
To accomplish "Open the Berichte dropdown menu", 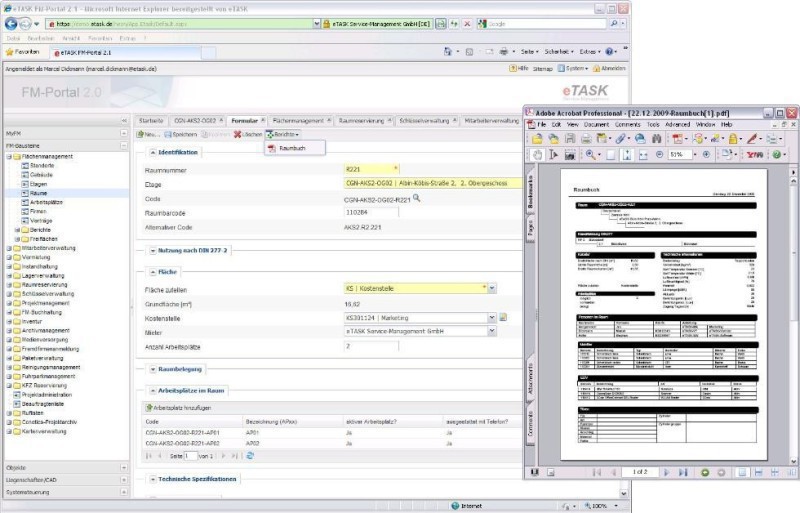I will point(283,134).
